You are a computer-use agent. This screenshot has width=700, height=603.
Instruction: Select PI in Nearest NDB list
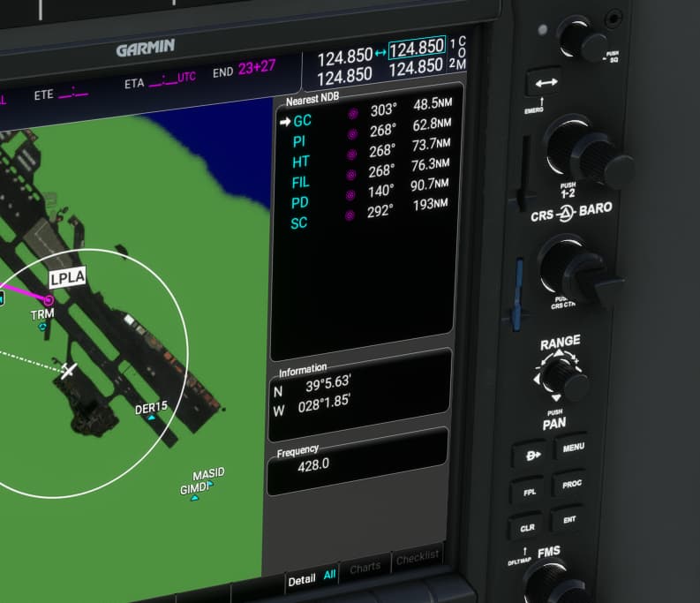pyautogui.click(x=299, y=141)
